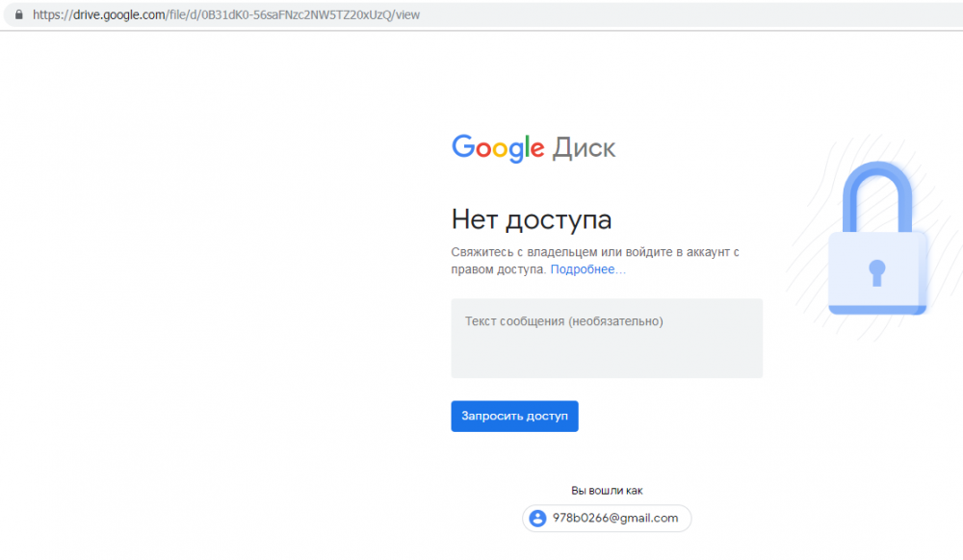Open the 978b0266@gmail.com account chip
Viewport: 963px width, 560px height.
[x=607, y=519]
